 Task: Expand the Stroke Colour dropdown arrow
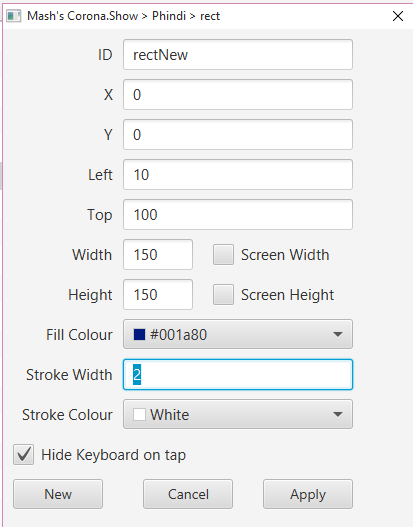(x=338, y=414)
